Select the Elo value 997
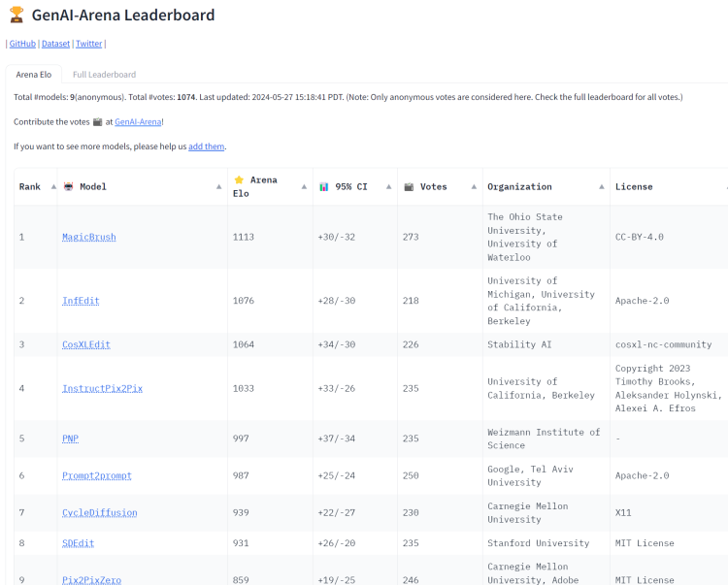This screenshot has height=585, width=728. [241, 439]
